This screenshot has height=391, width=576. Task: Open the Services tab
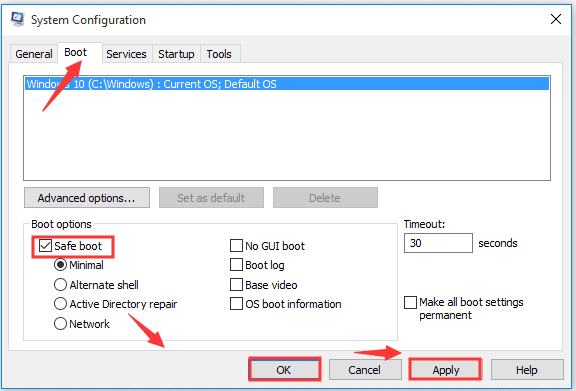click(x=126, y=54)
